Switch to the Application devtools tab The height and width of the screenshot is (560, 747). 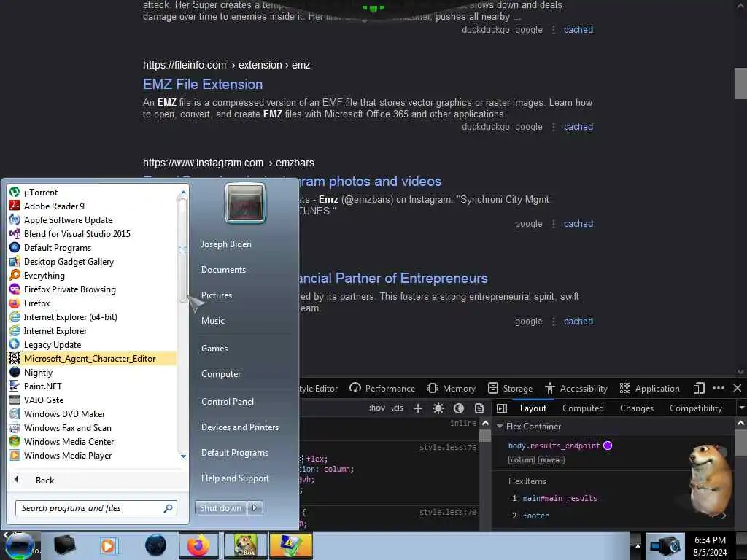coord(649,388)
